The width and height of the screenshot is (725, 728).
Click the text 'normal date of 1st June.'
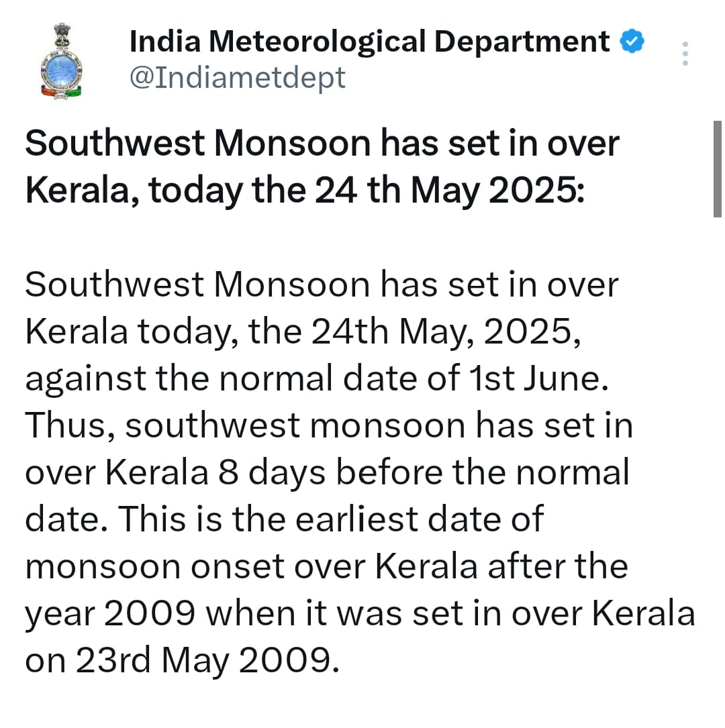click(x=414, y=378)
